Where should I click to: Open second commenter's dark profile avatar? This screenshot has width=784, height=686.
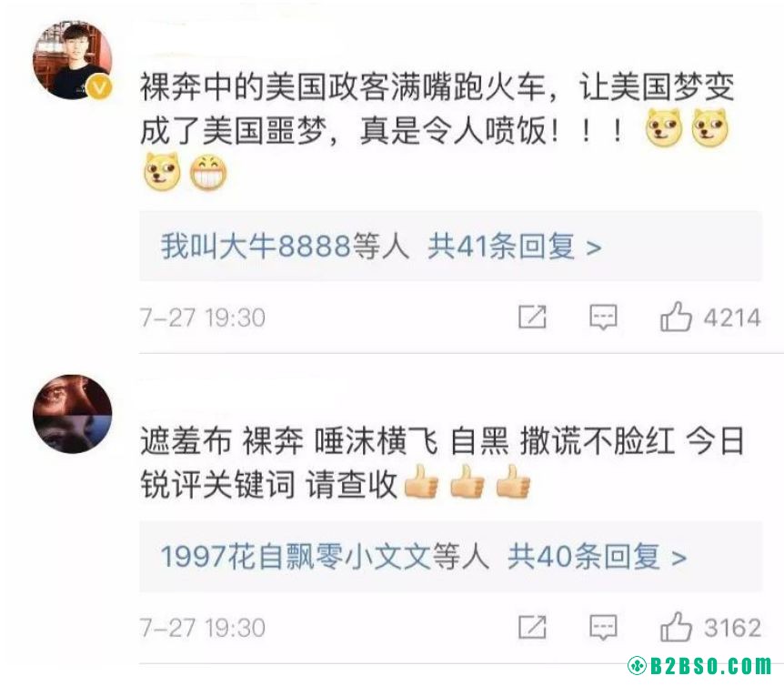click(72, 414)
